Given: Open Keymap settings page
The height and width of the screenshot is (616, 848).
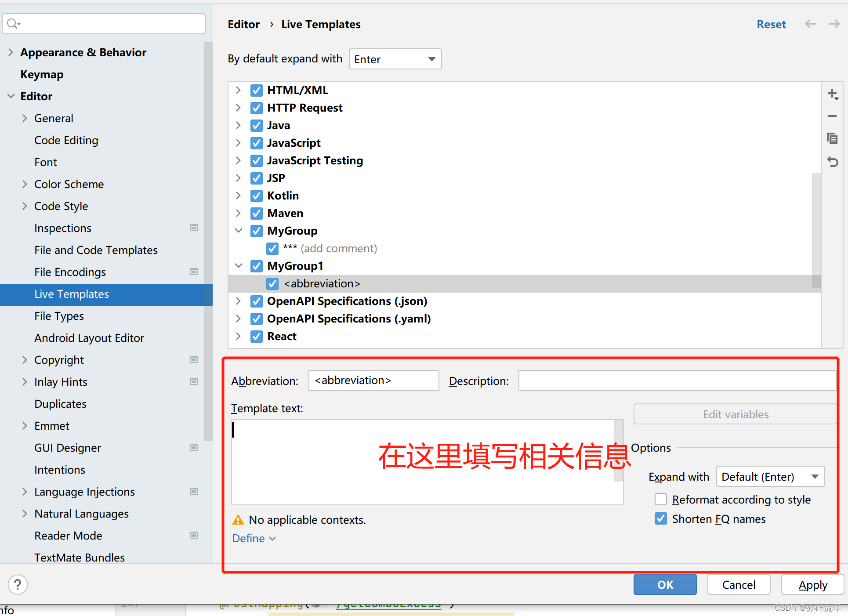Looking at the screenshot, I should click(x=42, y=74).
